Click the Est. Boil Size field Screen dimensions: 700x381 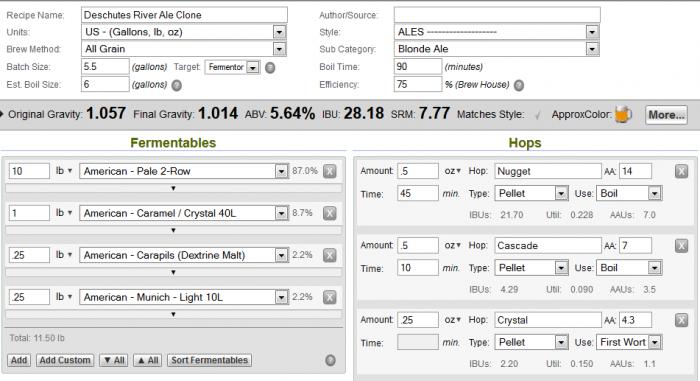tap(105, 84)
